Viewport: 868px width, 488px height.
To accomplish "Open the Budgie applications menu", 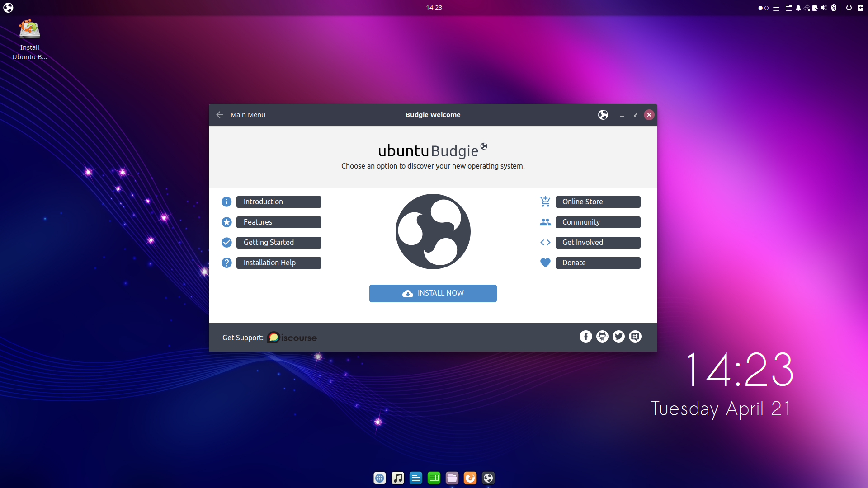I will tap(8, 8).
